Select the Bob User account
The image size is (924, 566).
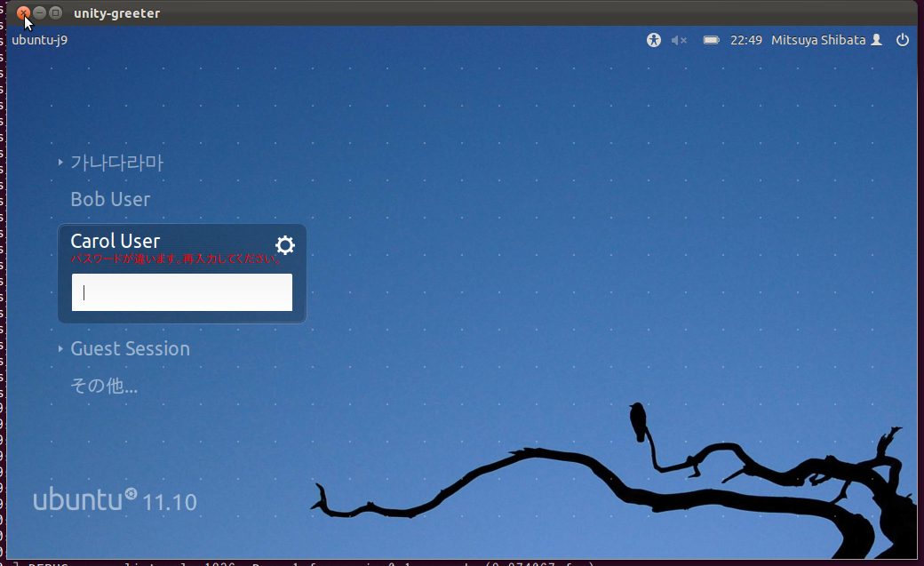(110, 199)
